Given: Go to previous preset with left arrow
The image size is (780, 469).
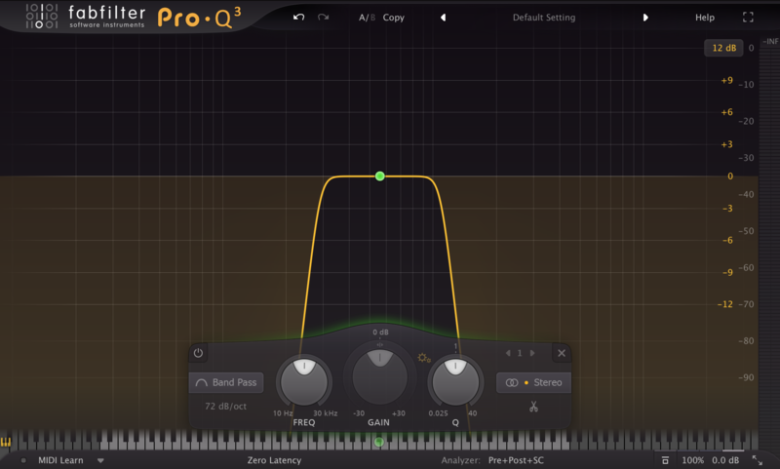Looking at the screenshot, I should click(443, 17).
